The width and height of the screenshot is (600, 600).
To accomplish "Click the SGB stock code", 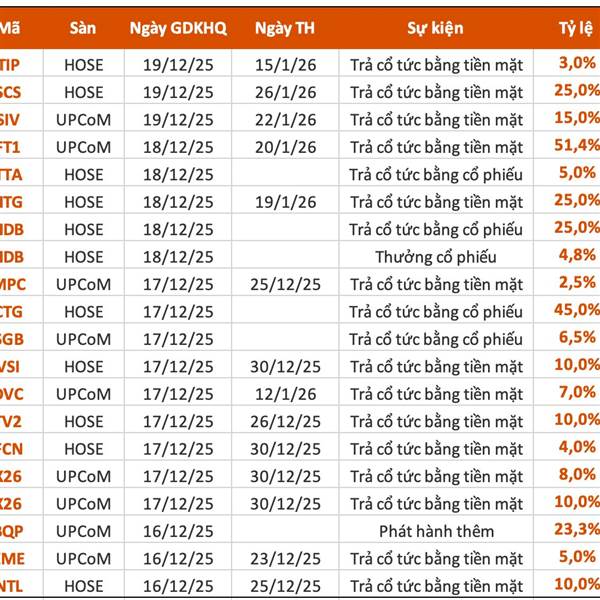I will pos(13,339).
